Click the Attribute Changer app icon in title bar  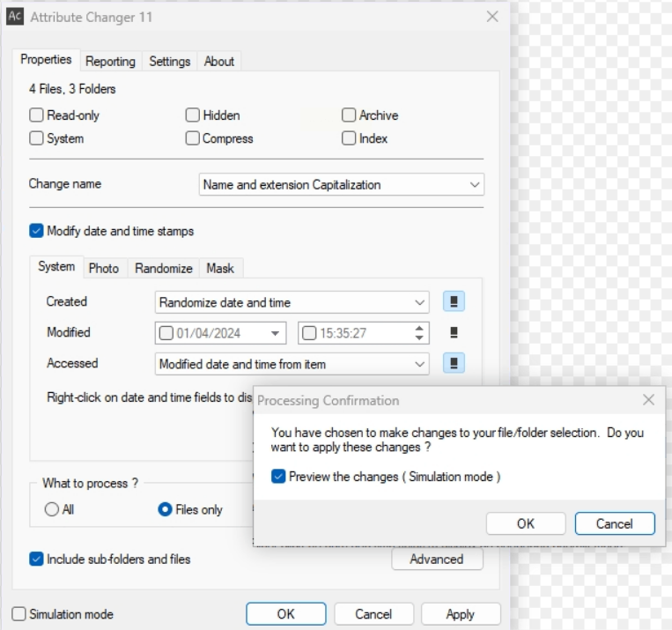[15, 17]
